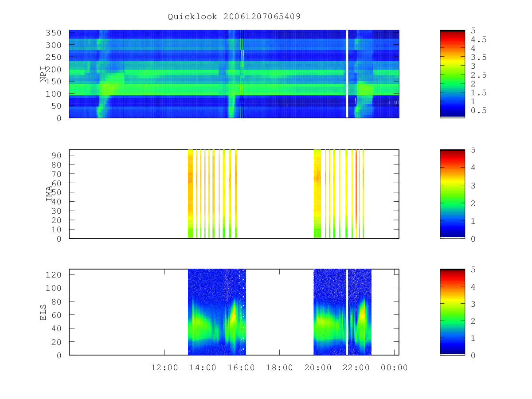
Task: Click the white data gap in ELS spectrogram
Action: coord(347,312)
